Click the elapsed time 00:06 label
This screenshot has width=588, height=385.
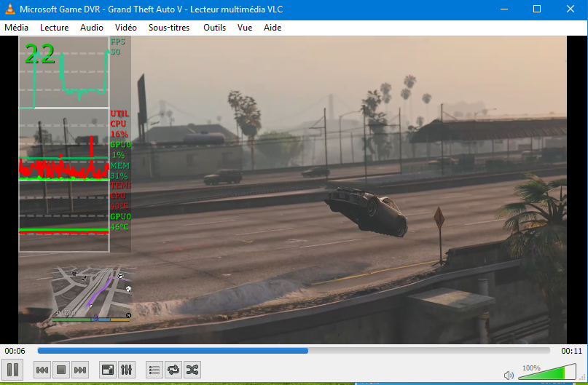[15, 351]
